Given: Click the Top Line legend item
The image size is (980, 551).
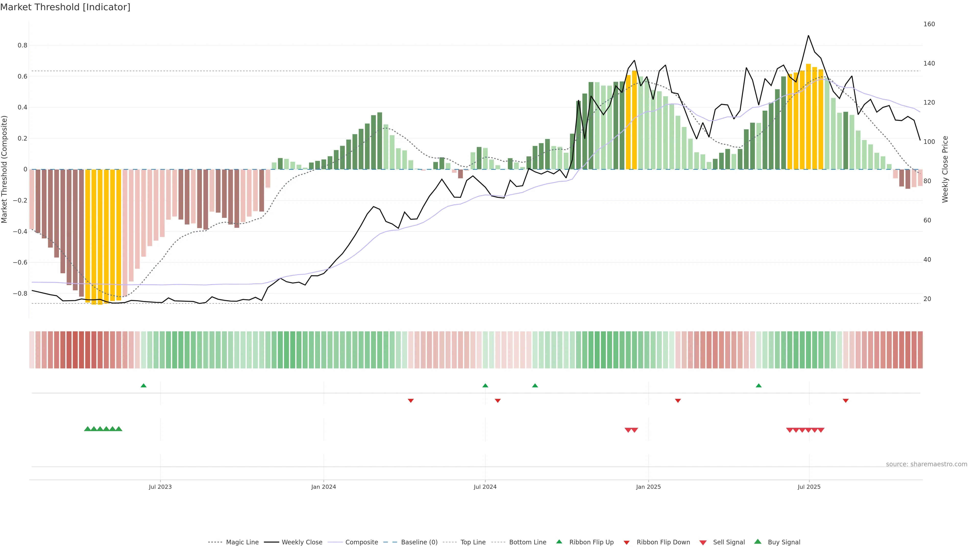Looking at the screenshot, I should (473, 542).
